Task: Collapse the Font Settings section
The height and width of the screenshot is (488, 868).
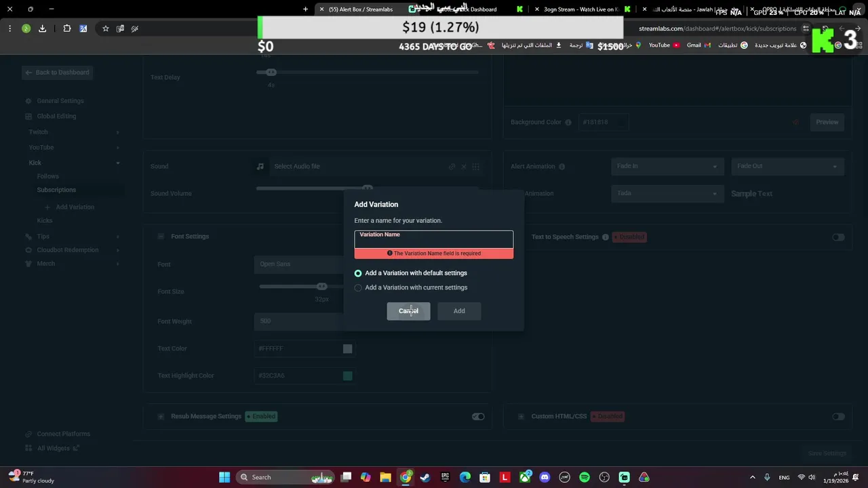Action: click(161, 237)
